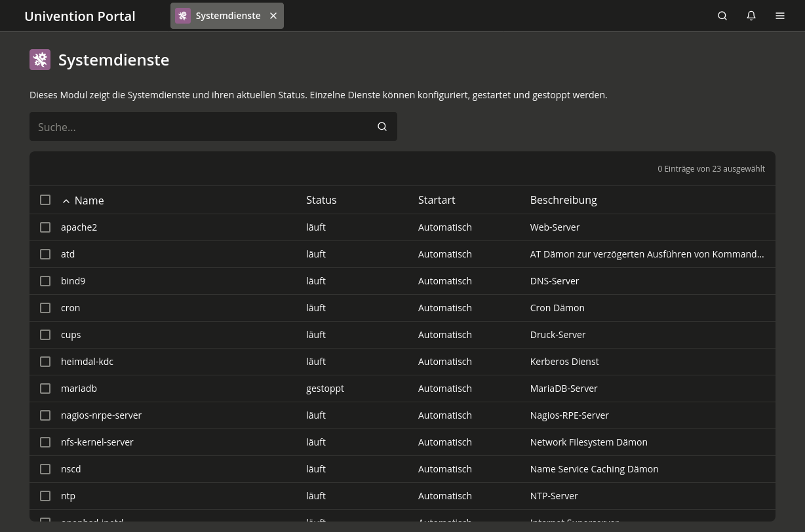Check the cups row checkbox
The height and width of the screenshot is (532, 805).
coord(45,335)
